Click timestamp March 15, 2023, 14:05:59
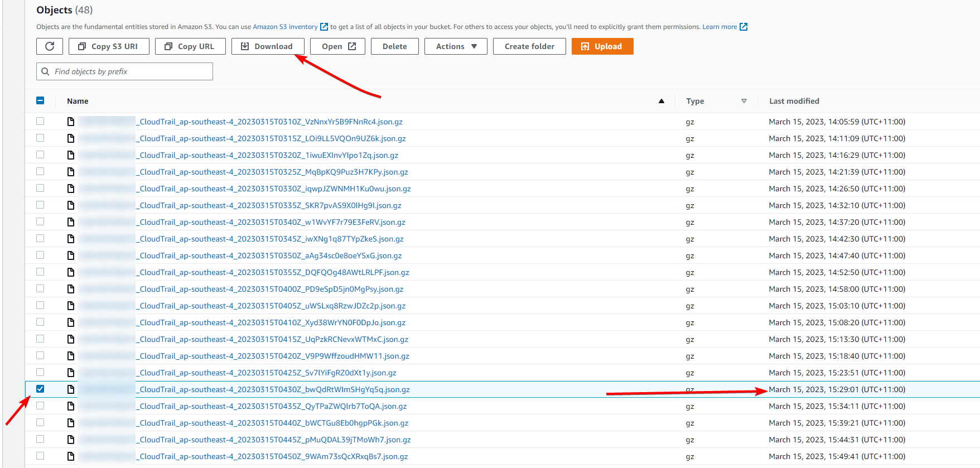The height and width of the screenshot is (468, 980). [837, 122]
